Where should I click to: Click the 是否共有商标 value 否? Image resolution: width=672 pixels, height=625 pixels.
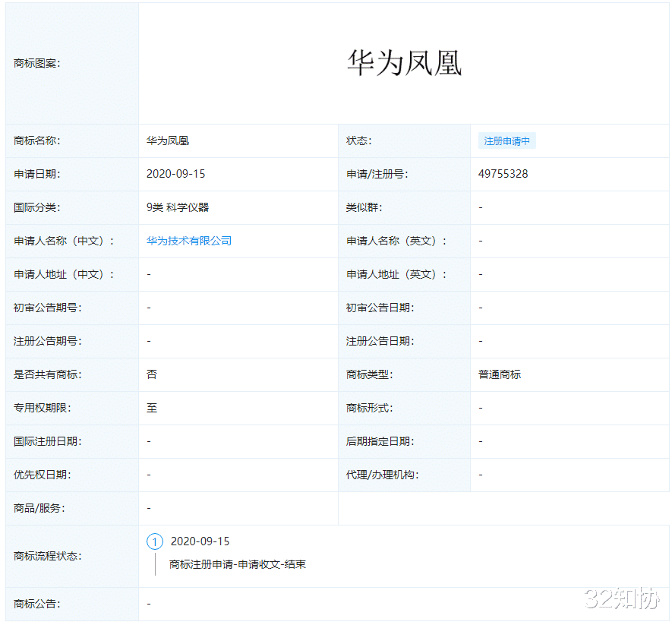[150, 374]
